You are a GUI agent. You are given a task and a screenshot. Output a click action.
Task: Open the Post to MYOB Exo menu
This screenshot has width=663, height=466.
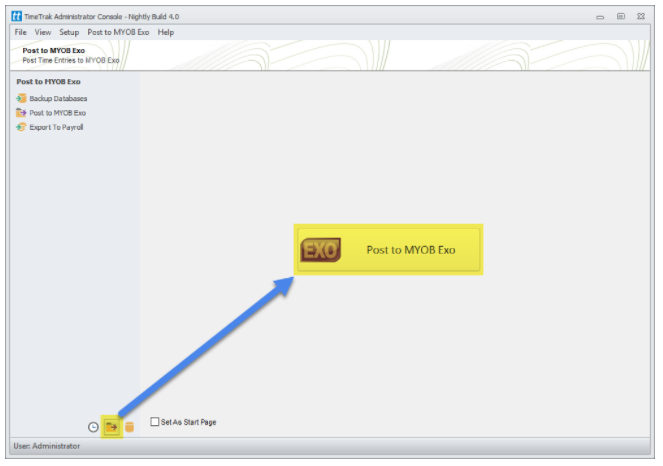pos(118,32)
